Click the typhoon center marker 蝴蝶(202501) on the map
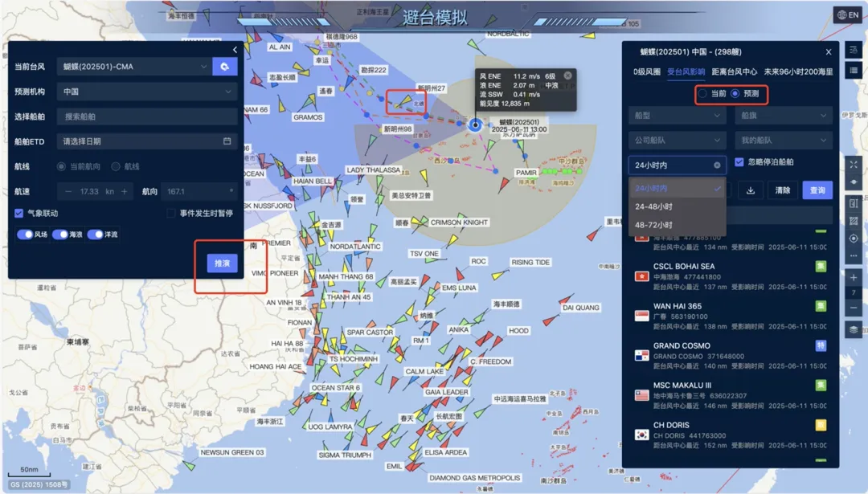Viewport: 868px width, 494px height. 475,125
